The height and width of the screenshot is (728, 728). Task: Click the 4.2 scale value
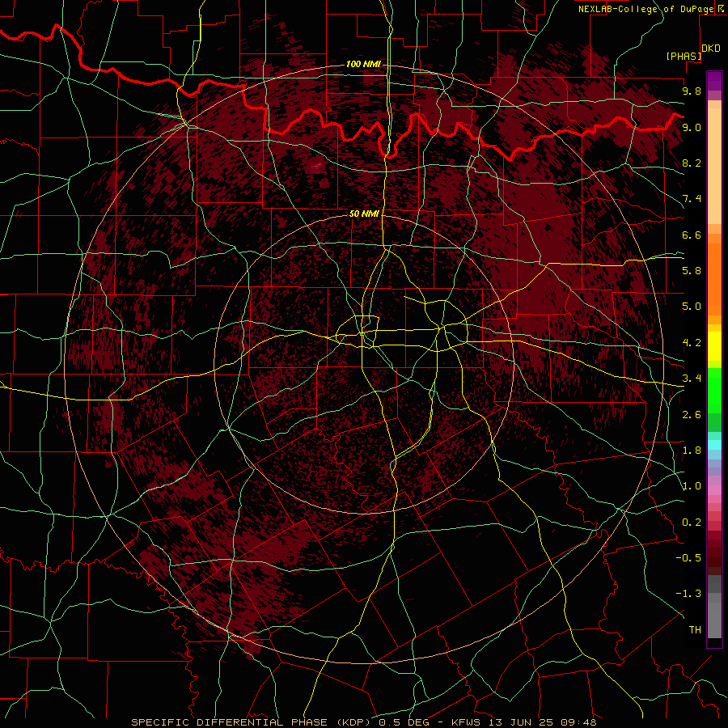point(692,343)
